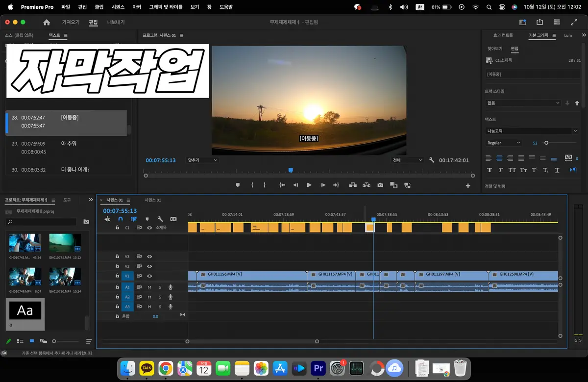Viewport: 588px width, 382px height.
Task: Add a marker in Program monitor
Action: point(238,185)
